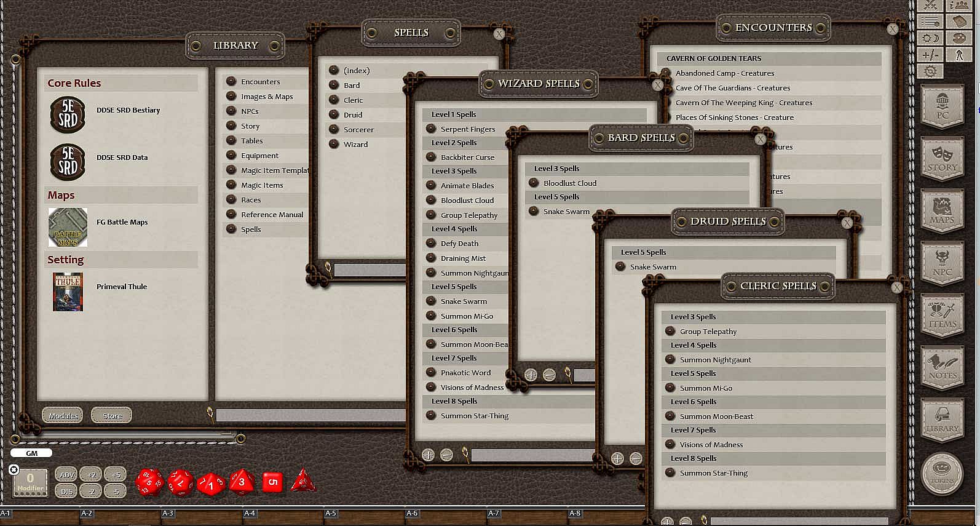
Task: Toggle the -2 modifier button
Action: [91, 491]
